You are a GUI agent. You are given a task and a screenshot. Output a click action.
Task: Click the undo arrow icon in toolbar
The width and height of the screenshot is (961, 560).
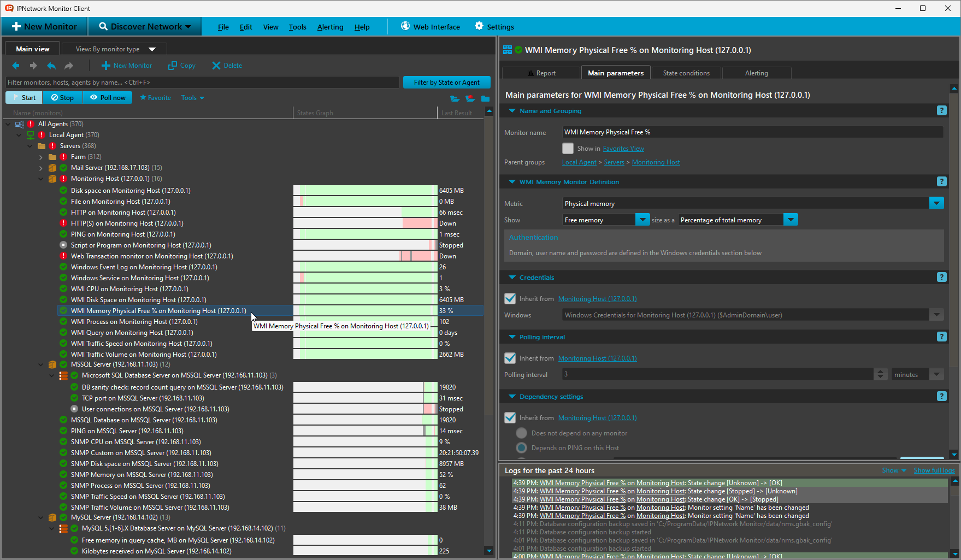(x=51, y=66)
